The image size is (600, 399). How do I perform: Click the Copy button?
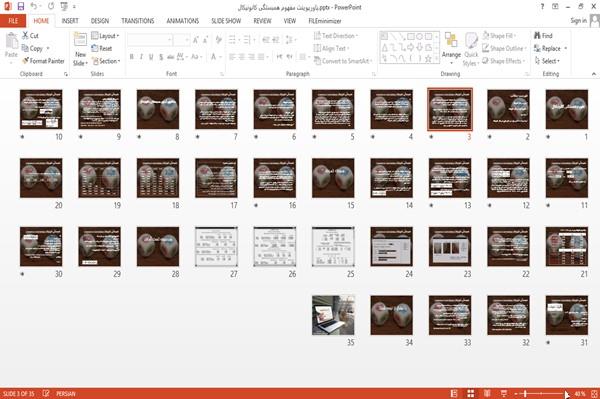click(x=33, y=48)
